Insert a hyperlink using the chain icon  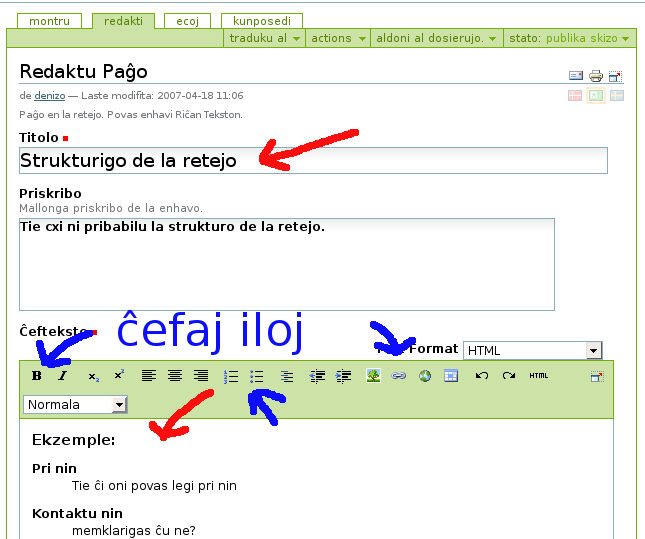tap(398, 376)
